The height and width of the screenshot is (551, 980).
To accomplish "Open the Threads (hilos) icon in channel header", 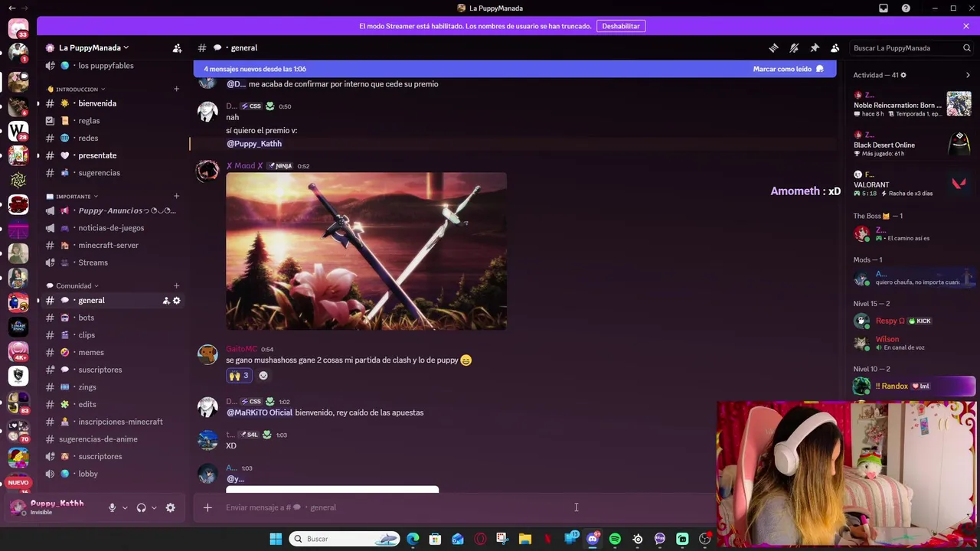I will [773, 47].
